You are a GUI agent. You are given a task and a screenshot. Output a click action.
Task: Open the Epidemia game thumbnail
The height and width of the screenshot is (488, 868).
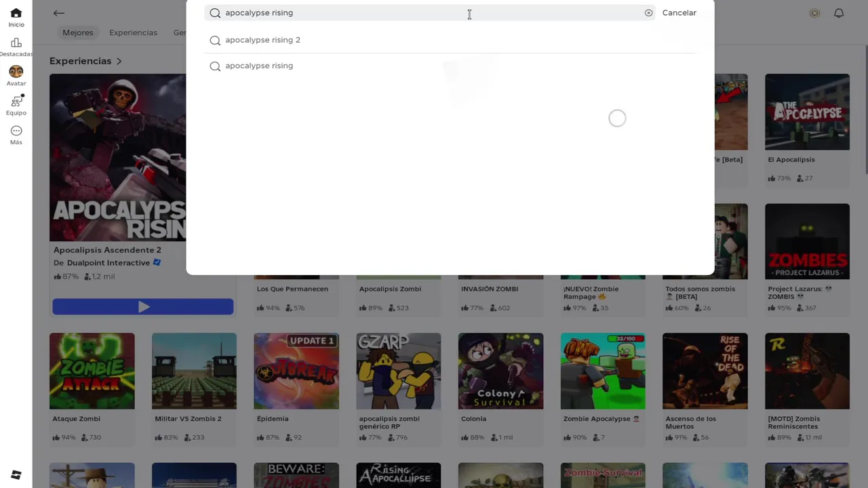click(296, 371)
